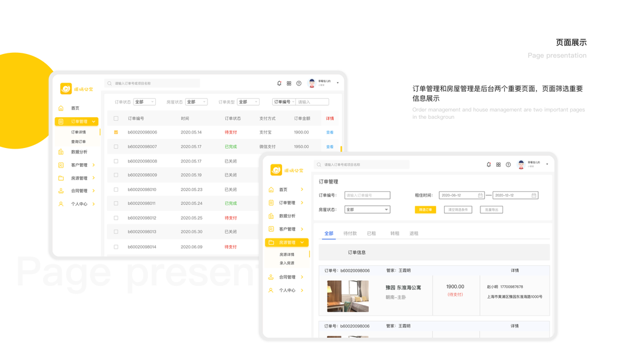Click the apartment photo thumbnail of 豫园 东淮海公寓
The height and width of the screenshot is (364, 623).
pyautogui.click(x=348, y=296)
